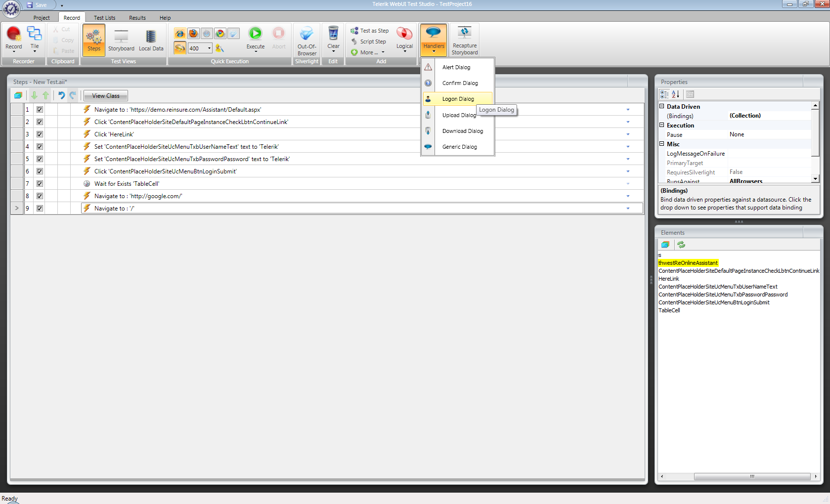830x504 pixels.
Task: Open the Tile windows tool
Action: pos(35,40)
